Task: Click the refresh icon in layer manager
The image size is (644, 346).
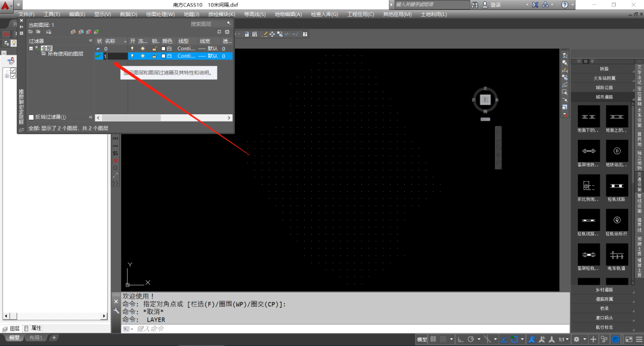Action: 219,32
